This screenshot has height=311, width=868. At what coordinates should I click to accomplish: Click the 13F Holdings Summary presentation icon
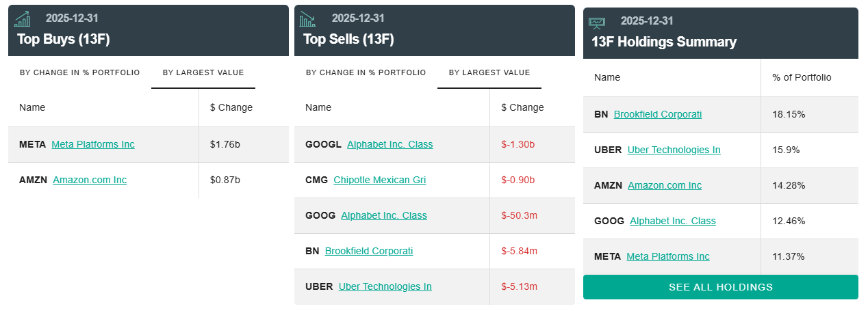597,23
